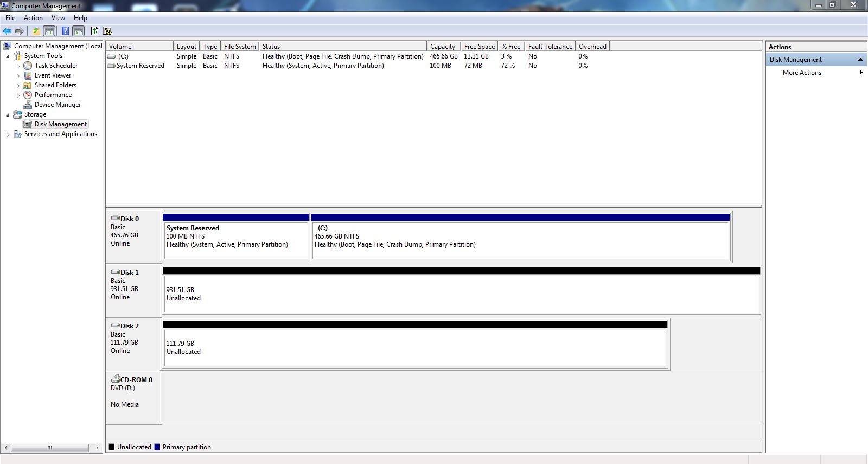Screen dimensions: 868x464
Task: Click the CD-ROM 0 drive icon
Action: point(116,379)
